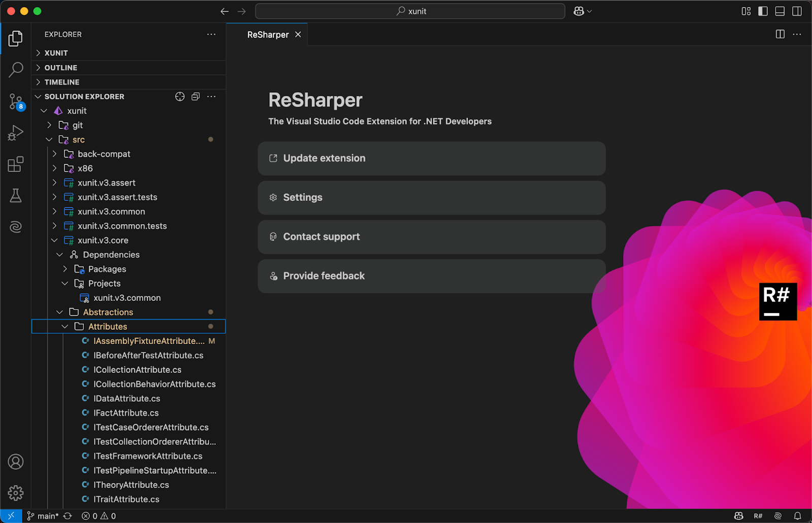The image size is (812, 523).
Task: Collapse all in Solution Explorer
Action: click(195, 96)
